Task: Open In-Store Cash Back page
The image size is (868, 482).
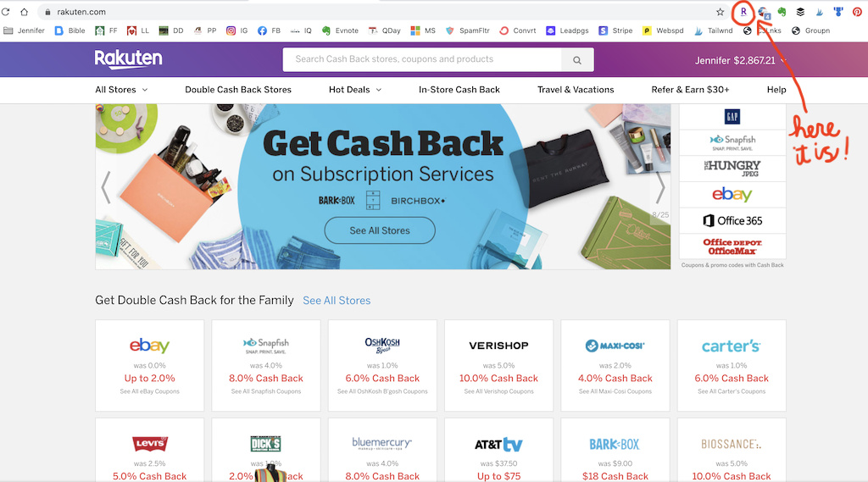Action: pos(459,90)
